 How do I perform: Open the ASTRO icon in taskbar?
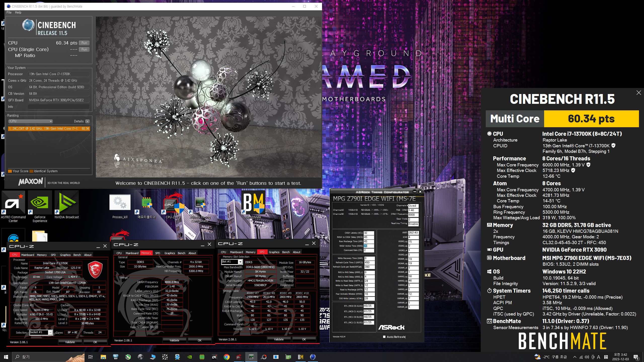click(214, 357)
